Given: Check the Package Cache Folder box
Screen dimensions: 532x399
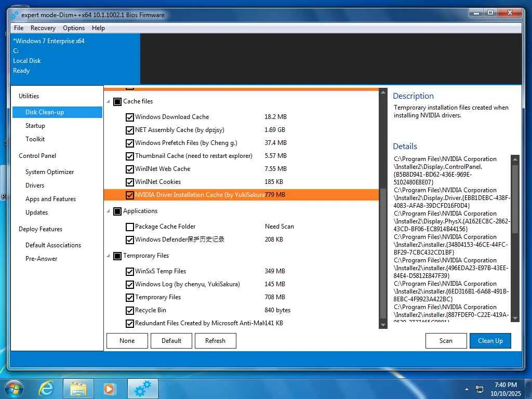Looking at the screenshot, I should [x=129, y=227].
